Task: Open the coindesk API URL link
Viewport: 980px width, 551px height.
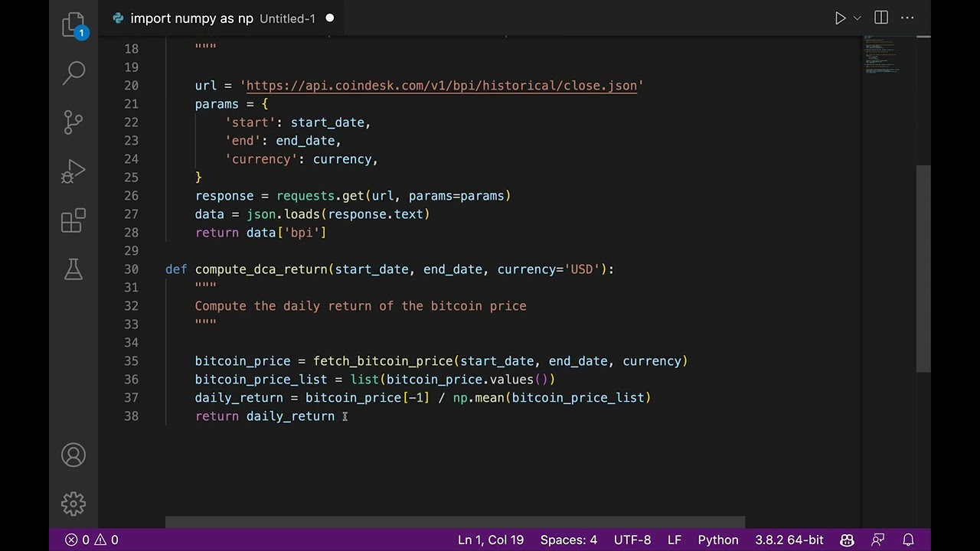Action: (x=441, y=86)
